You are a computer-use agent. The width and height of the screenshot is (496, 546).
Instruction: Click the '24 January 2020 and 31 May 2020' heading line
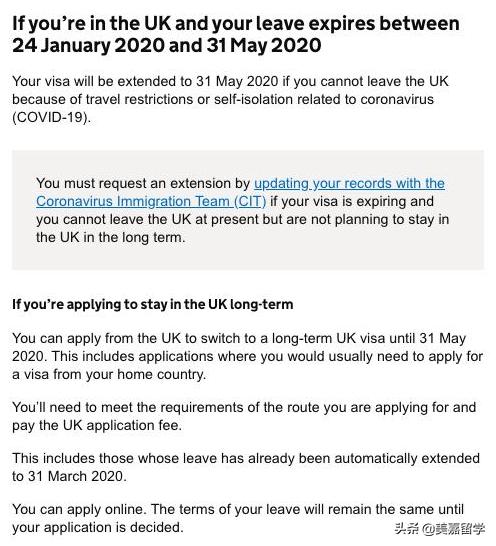coord(166,46)
